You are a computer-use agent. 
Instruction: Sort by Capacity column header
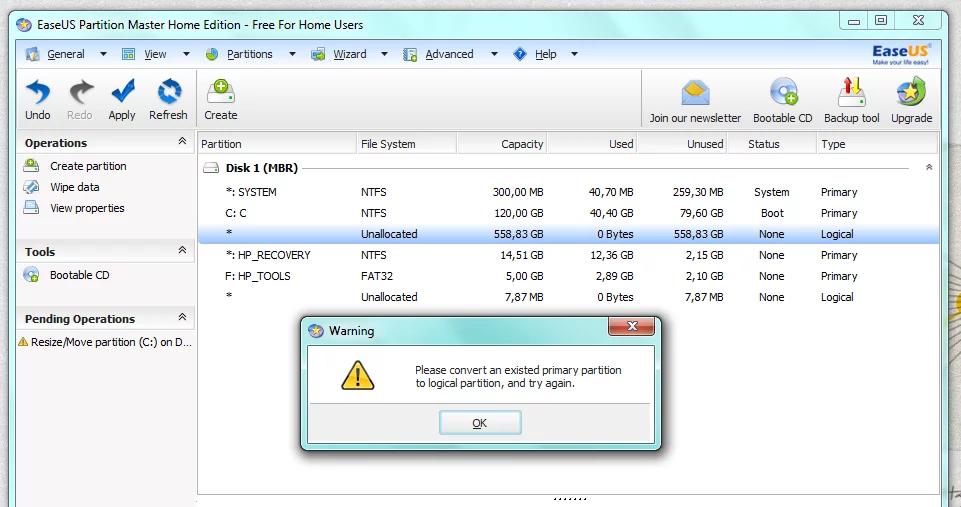(x=503, y=144)
